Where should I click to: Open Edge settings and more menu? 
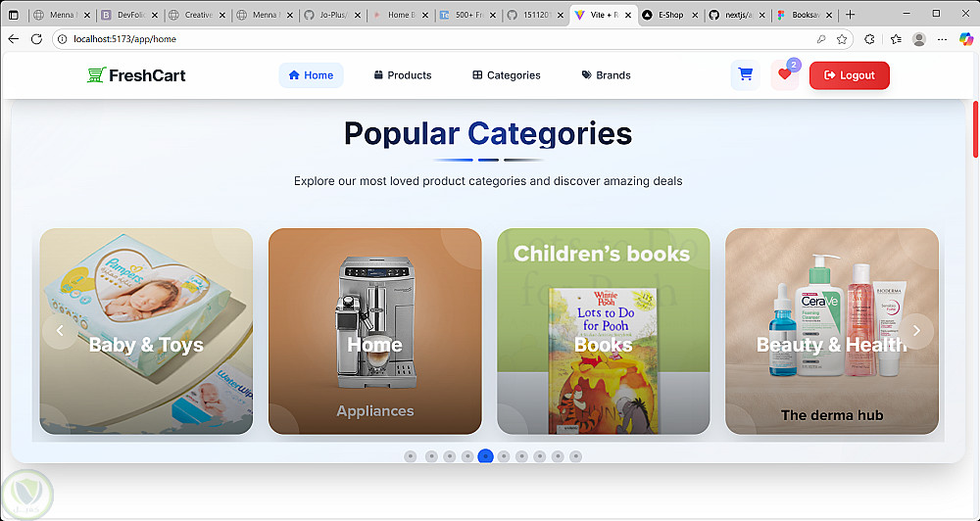943,39
